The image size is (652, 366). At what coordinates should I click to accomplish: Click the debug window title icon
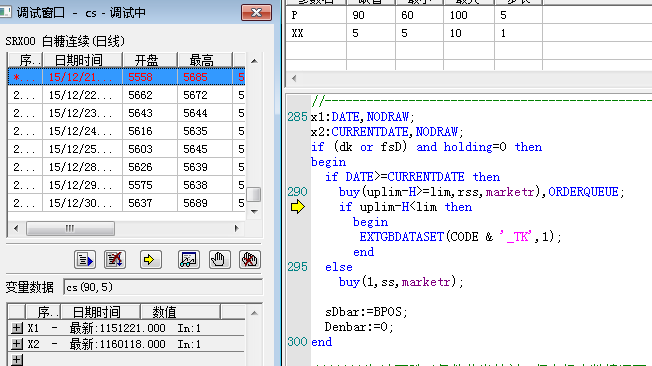(x=5, y=12)
